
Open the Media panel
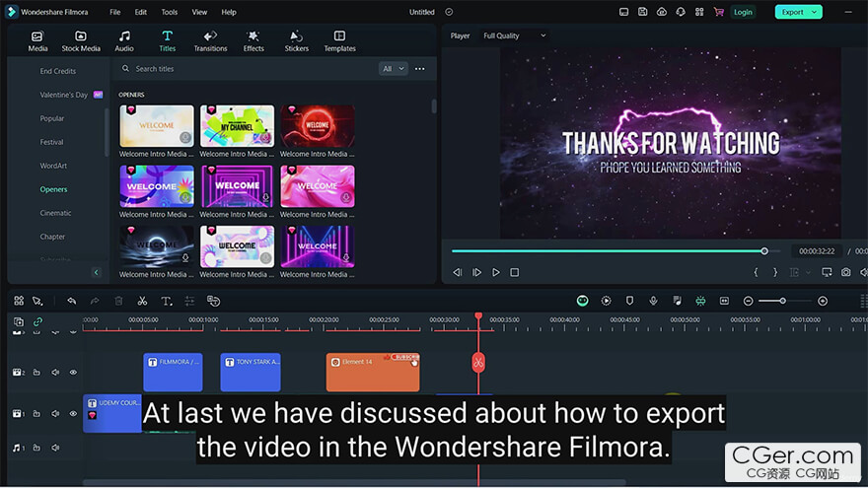pos(37,41)
